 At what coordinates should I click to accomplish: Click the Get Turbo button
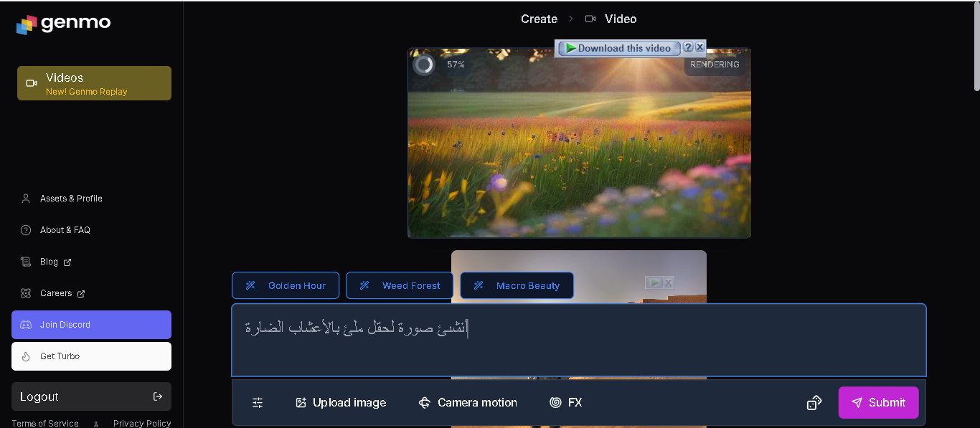(91, 356)
